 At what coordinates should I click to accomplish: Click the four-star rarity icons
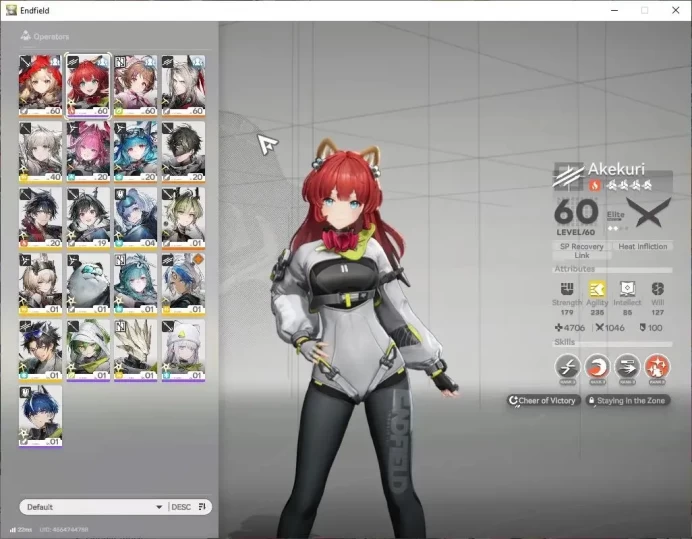click(x=629, y=185)
